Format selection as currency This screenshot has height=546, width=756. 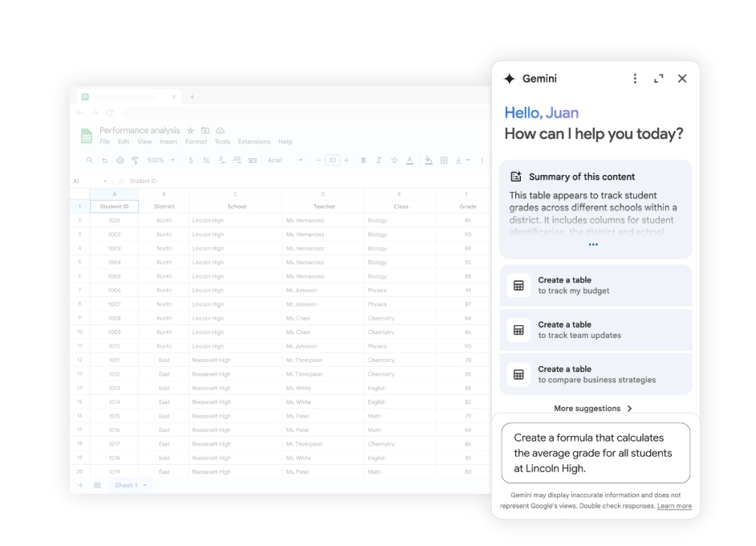tap(189, 160)
